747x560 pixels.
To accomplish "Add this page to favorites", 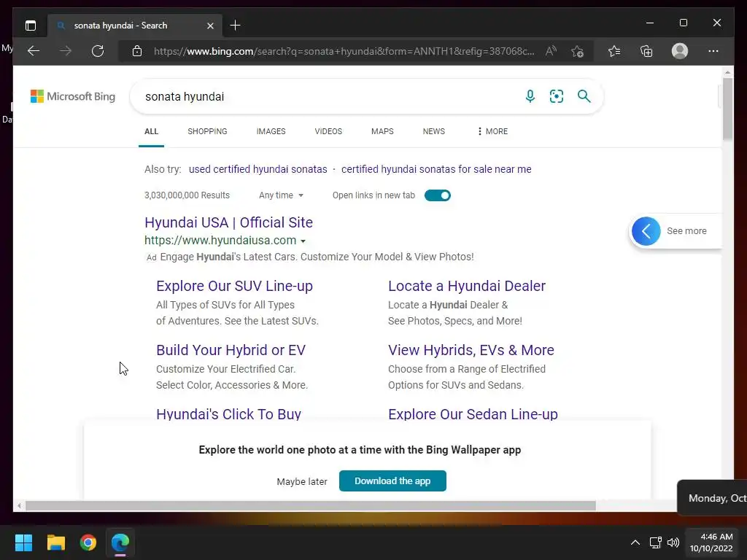I will point(578,51).
